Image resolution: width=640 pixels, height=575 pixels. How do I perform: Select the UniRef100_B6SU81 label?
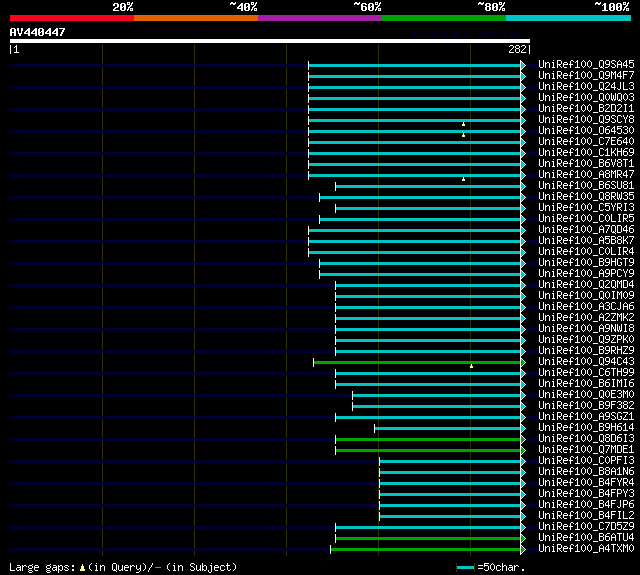coord(586,186)
